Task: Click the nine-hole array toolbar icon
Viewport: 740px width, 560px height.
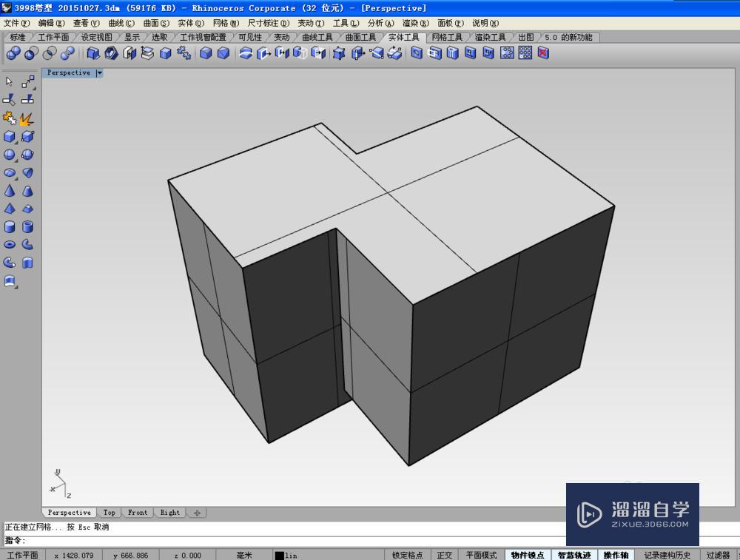Action: tap(525, 53)
